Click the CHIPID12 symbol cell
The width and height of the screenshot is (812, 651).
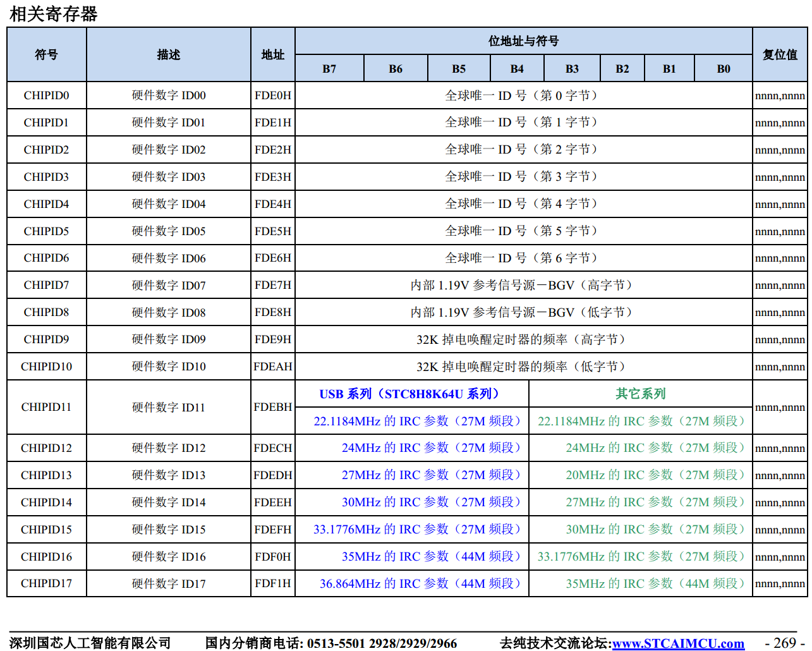pos(47,448)
